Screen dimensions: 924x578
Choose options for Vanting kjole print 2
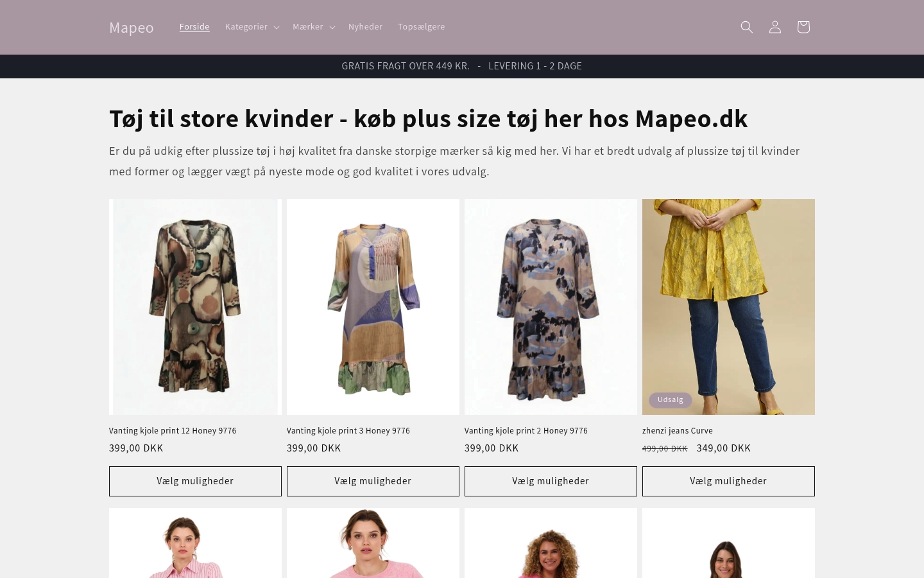(x=551, y=481)
